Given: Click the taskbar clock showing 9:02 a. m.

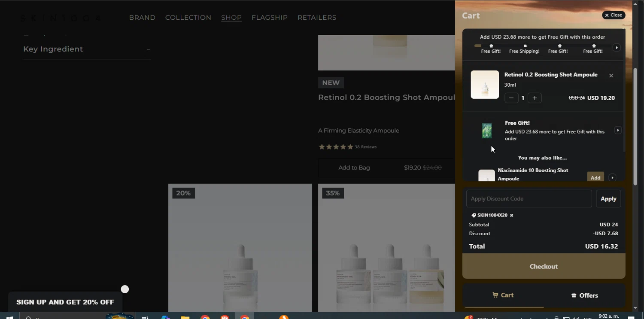Looking at the screenshot, I should pyautogui.click(x=608, y=316).
